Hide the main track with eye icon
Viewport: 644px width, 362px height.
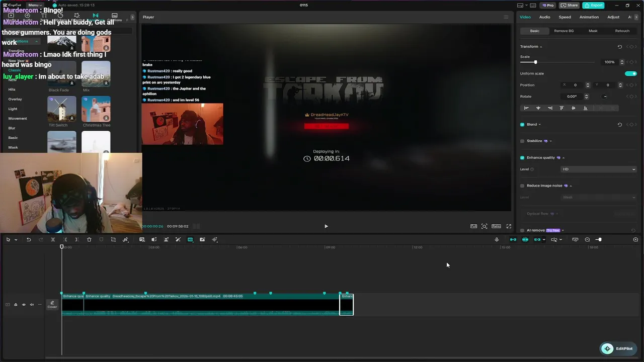click(x=24, y=305)
